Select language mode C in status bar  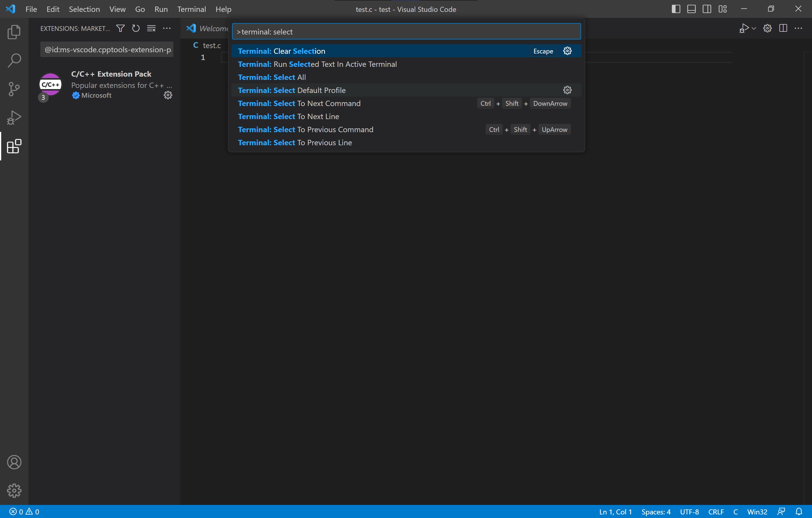point(735,511)
